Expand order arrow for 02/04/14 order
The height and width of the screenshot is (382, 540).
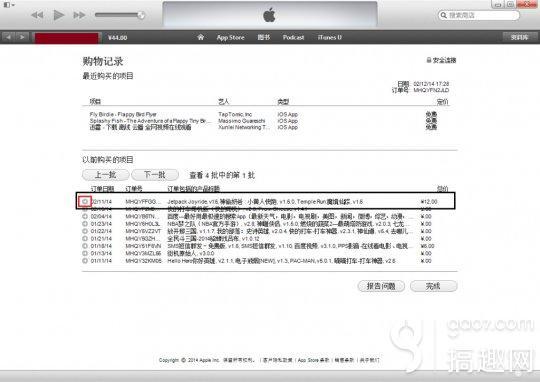[85, 216]
